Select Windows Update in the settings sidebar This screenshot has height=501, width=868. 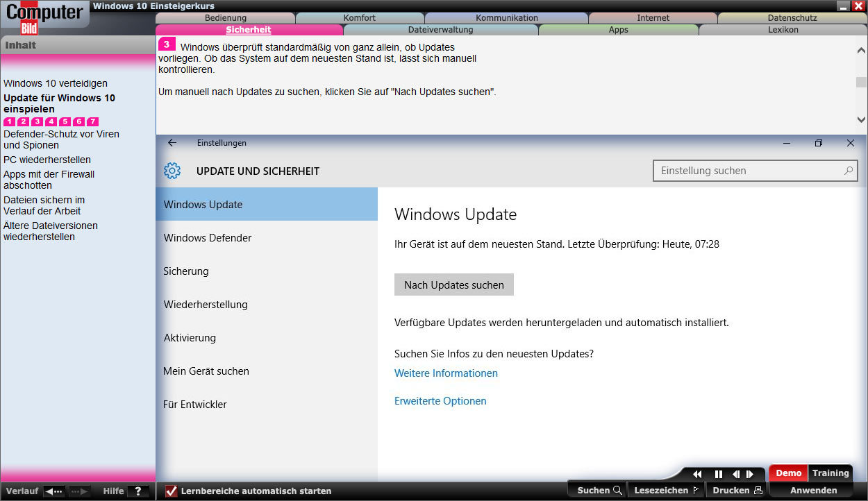267,205
